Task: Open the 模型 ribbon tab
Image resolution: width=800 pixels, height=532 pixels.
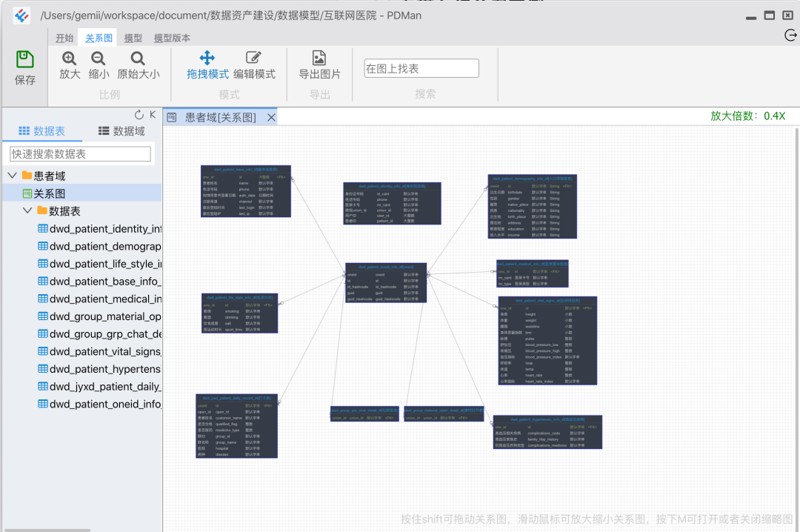Action: tap(133, 39)
